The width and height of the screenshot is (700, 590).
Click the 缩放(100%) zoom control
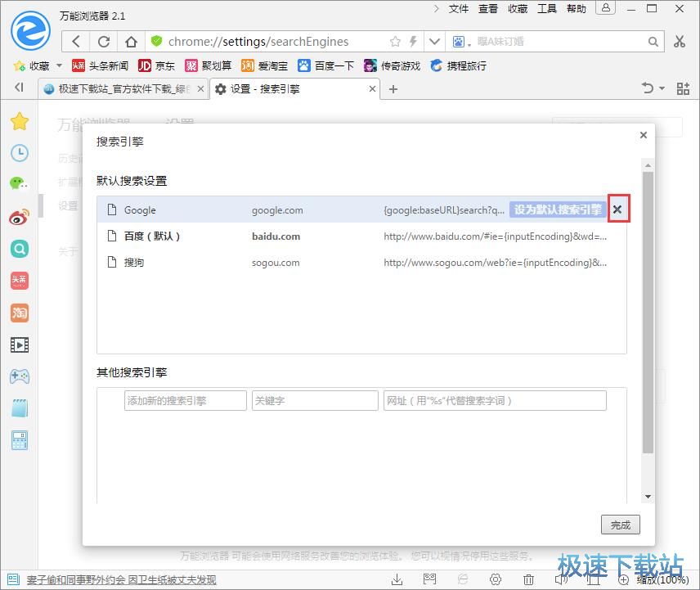tap(655, 579)
